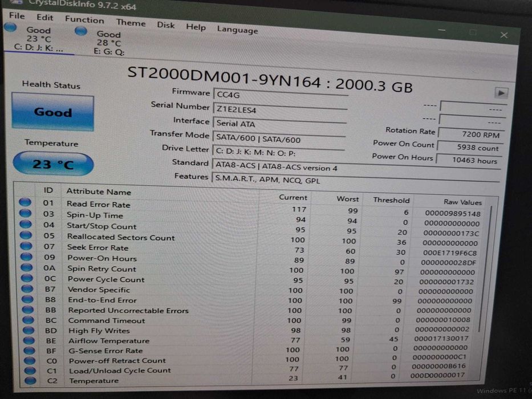Click the Rotation Rate value 7200 RPM
The height and width of the screenshot is (399, 532).
[471, 135]
